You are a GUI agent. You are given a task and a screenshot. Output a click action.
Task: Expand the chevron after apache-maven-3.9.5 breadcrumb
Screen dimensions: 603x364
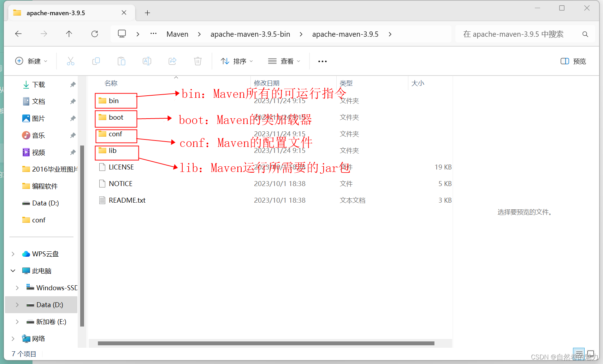390,34
